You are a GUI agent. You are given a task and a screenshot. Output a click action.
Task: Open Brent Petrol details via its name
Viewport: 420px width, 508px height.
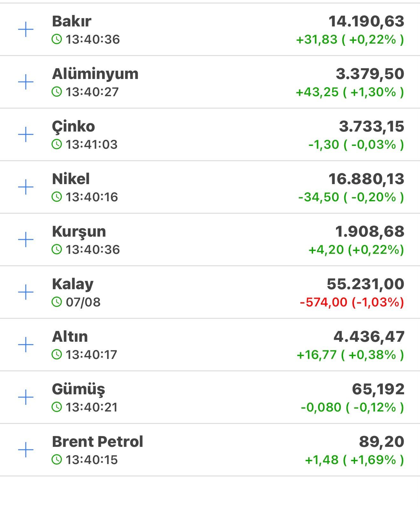pyautogui.click(x=98, y=442)
